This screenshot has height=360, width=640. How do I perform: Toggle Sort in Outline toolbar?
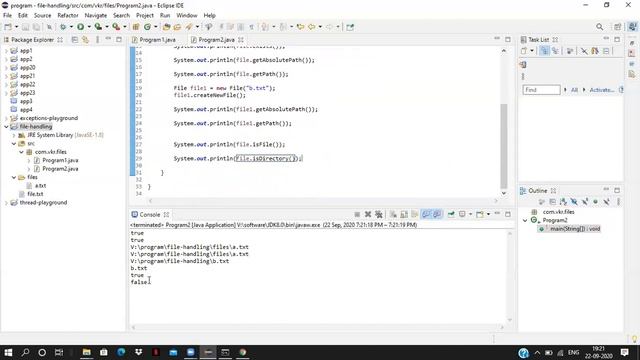tap(563, 202)
